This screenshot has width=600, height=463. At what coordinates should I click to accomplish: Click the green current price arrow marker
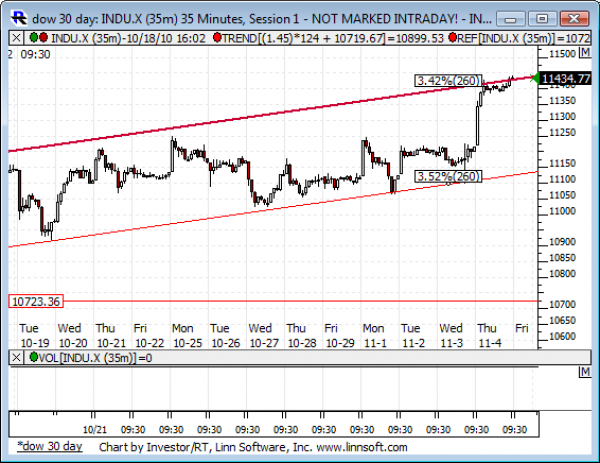(x=535, y=78)
